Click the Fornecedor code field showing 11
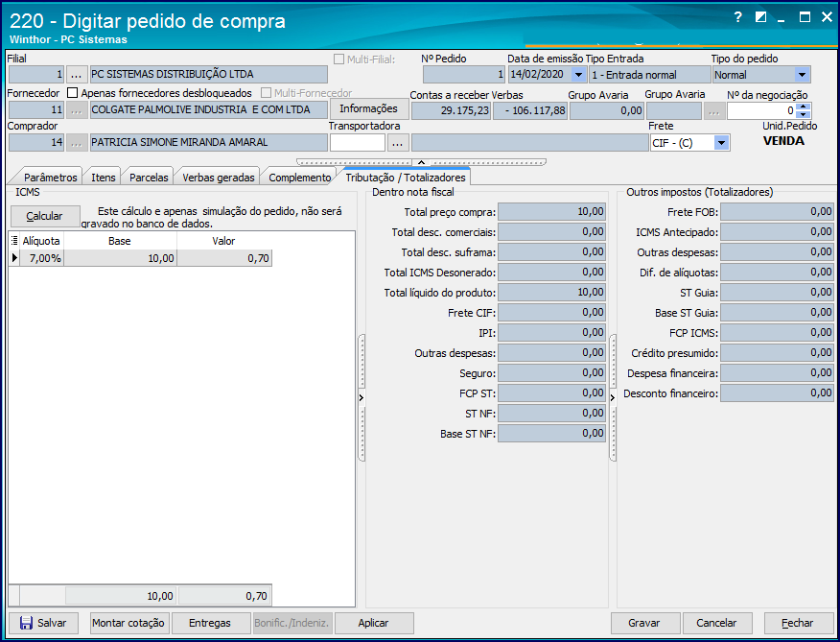Image resolution: width=840 pixels, height=642 pixels. [36, 110]
